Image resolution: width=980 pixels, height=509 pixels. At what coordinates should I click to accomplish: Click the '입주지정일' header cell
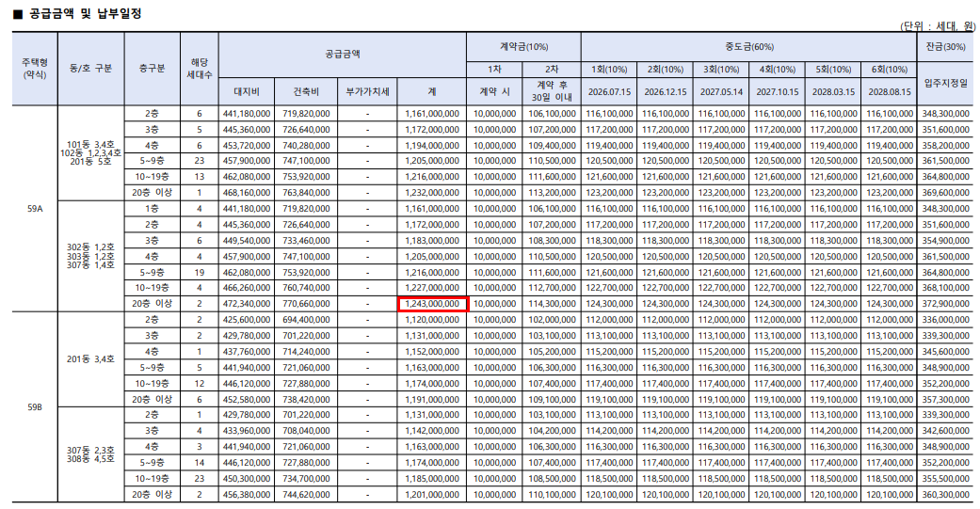[945, 83]
